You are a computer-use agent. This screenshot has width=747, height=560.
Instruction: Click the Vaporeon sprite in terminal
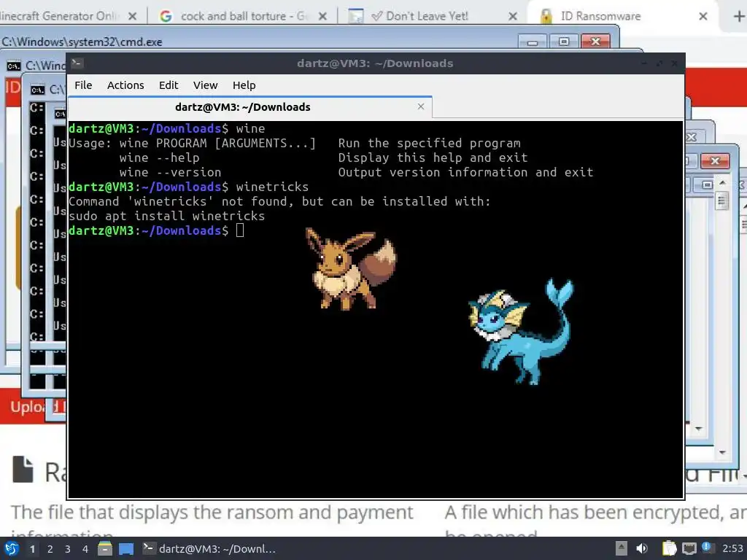click(x=521, y=332)
